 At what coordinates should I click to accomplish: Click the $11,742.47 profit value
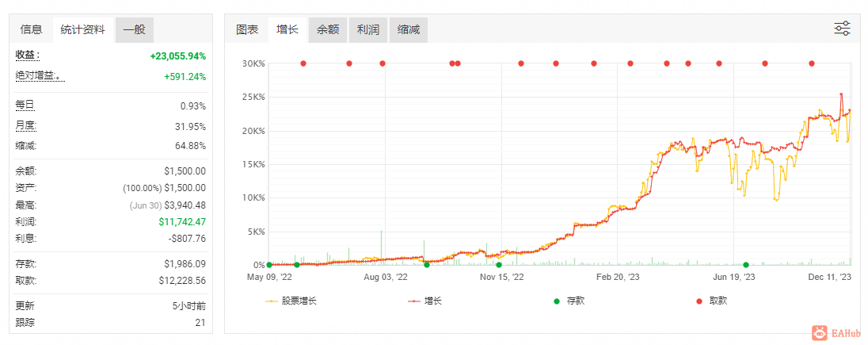click(181, 222)
